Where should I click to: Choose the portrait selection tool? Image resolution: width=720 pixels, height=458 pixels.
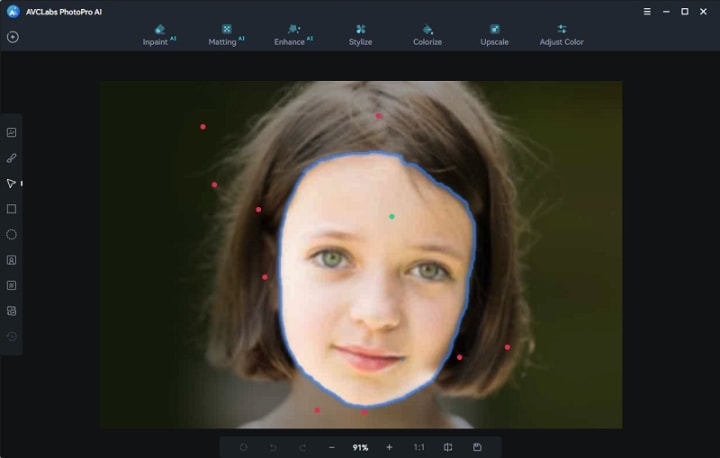coord(11,260)
